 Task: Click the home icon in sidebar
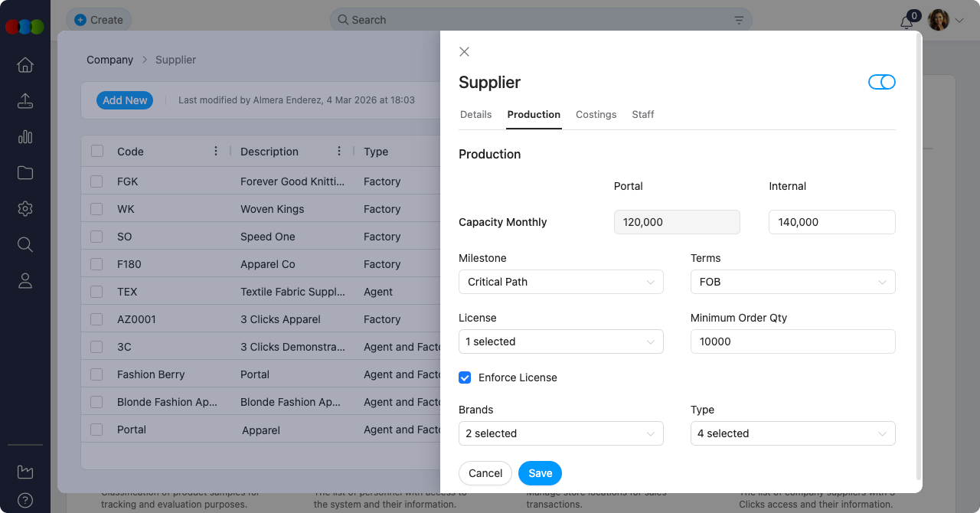[25, 65]
